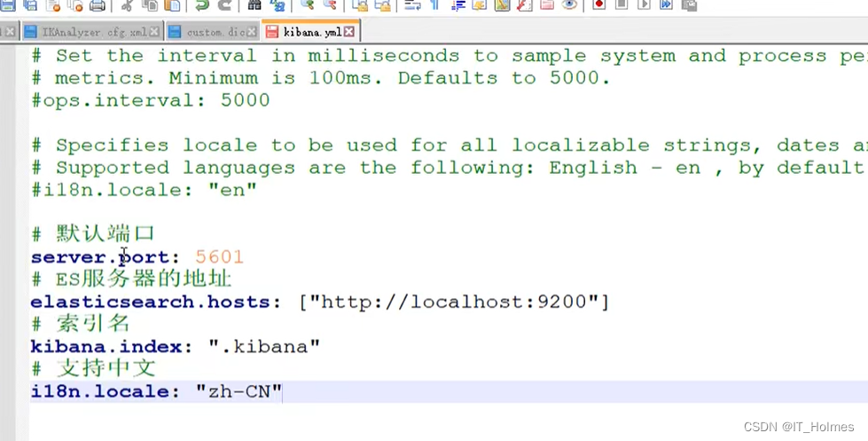
Task: Click the 'server.port' key
Action: (x=100, y=257)
